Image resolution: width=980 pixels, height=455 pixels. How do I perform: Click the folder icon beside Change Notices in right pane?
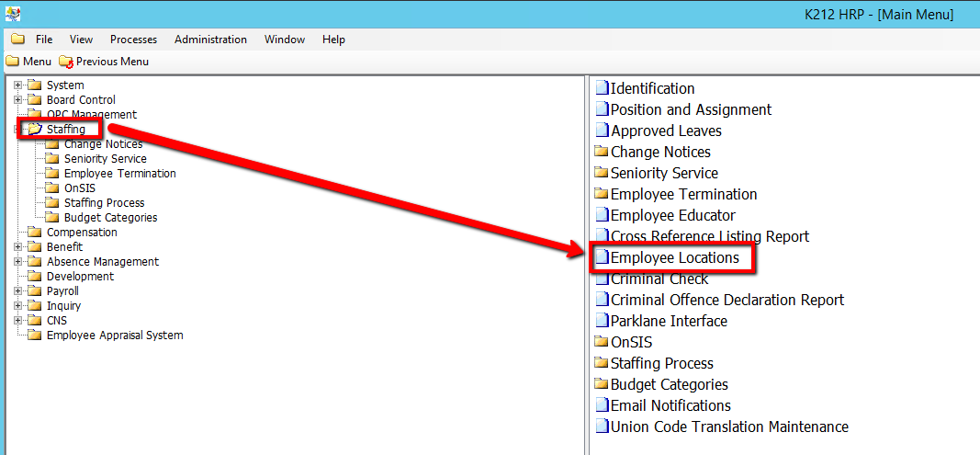pyautogui.click(x=603, y=153)
